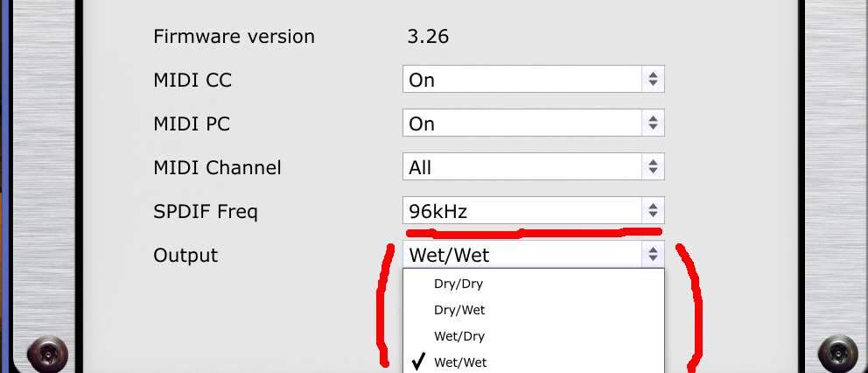Open the MIDI Channel dropdown set to All
Viewport: 868px width, 373px height.
(x=533, y=167)
